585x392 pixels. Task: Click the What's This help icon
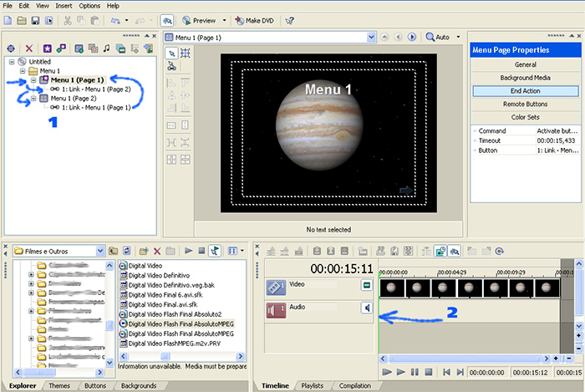click(289, 21)
